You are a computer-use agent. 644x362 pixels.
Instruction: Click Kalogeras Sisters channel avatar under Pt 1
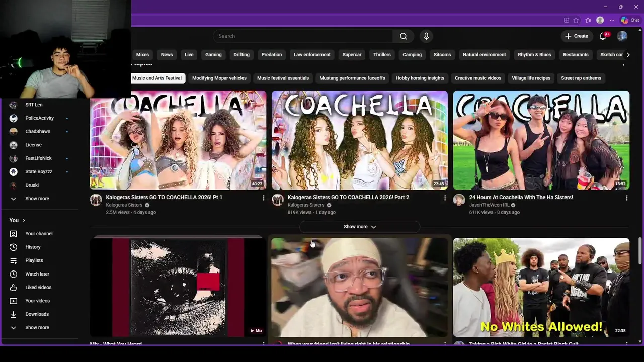(x=96, y=200)
